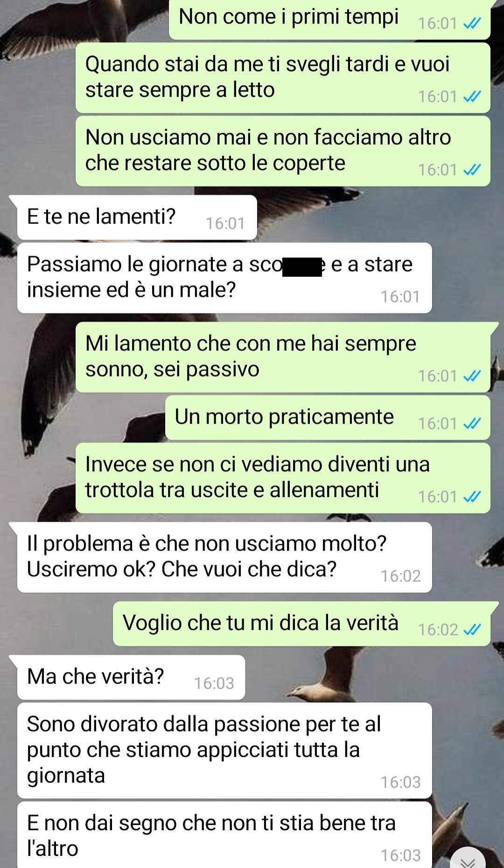Viewport: 504px width, 868px height.
Task: Tap message 'E non dai segno che non ti stia bene'
Action: (224, 835)
